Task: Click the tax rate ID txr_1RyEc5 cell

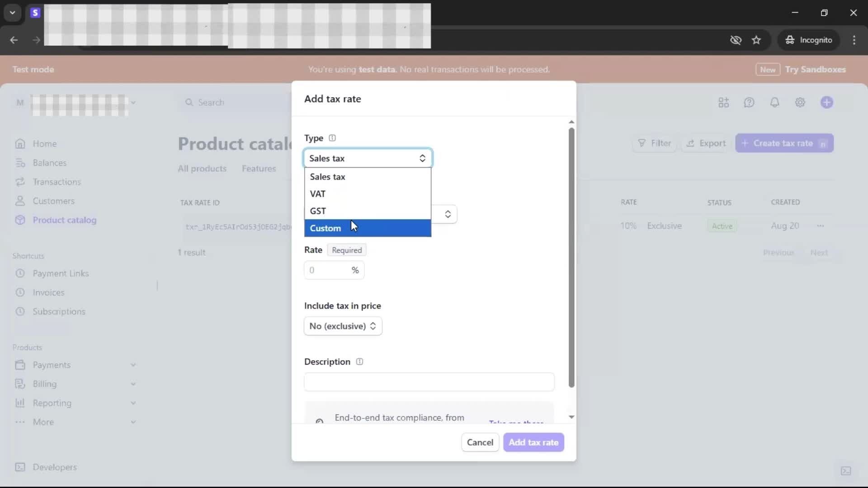Action: coord(238,226)
